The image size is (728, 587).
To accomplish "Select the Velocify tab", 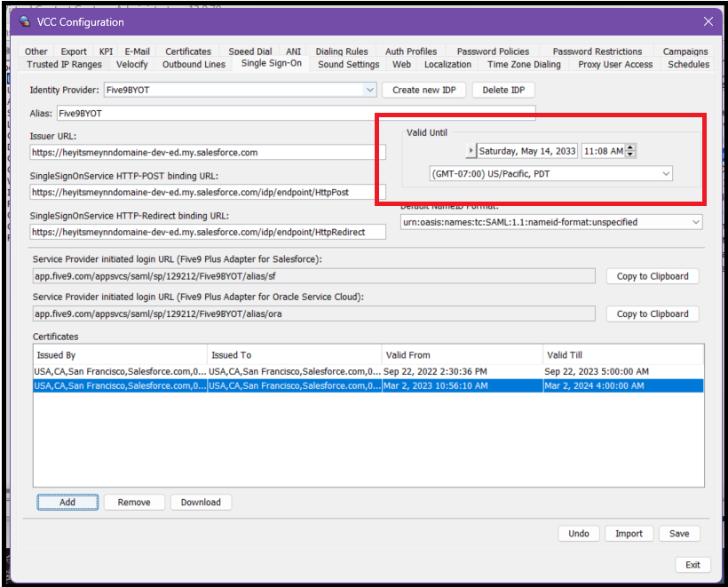I will [132, 64].
